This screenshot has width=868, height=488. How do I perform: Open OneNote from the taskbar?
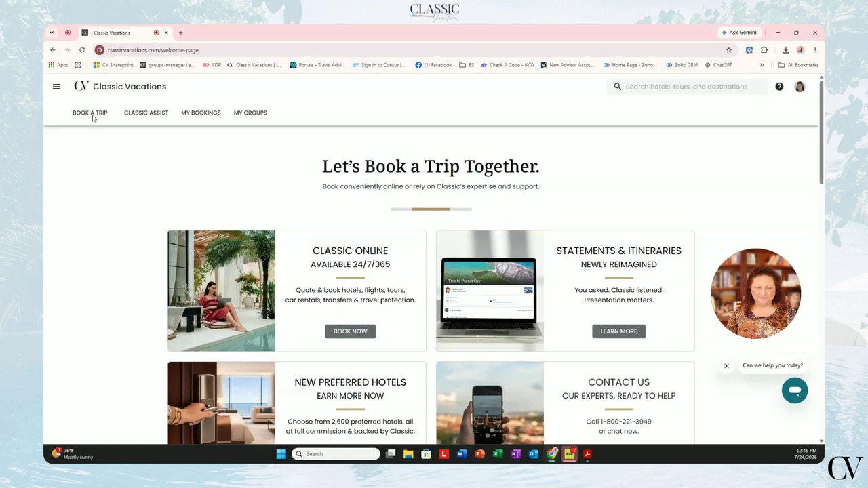pyautogui.click(x=515, y=454)
